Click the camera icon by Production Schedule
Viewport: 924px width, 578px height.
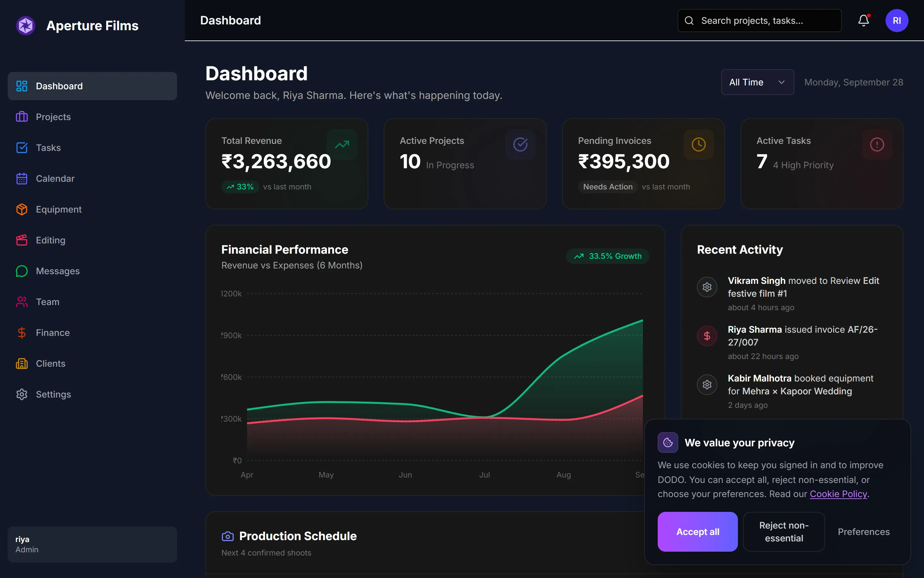click(227, 536)
